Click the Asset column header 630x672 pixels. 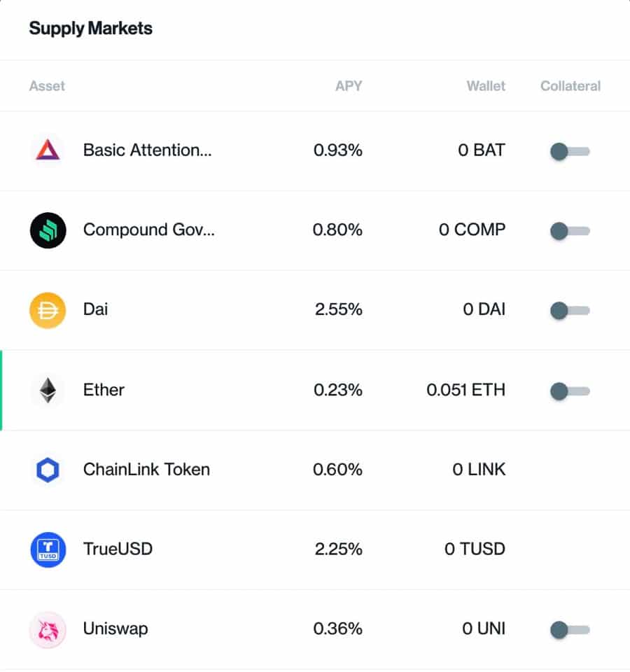pyautogui.click(x=47, y=86)
